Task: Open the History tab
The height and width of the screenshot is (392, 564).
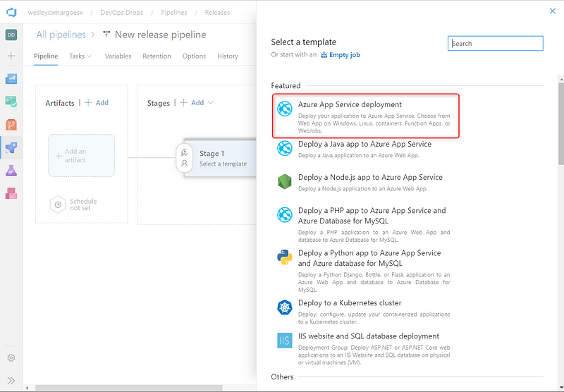Action: click(227, 56)
